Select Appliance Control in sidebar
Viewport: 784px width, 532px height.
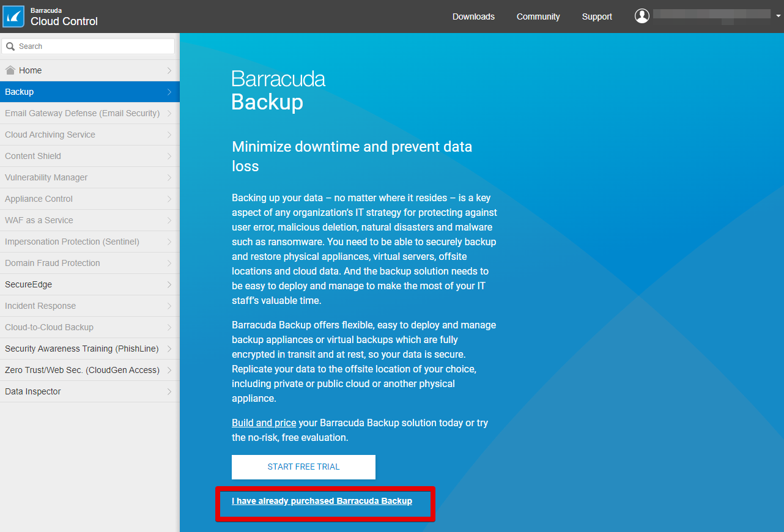(x=90, y=199)
